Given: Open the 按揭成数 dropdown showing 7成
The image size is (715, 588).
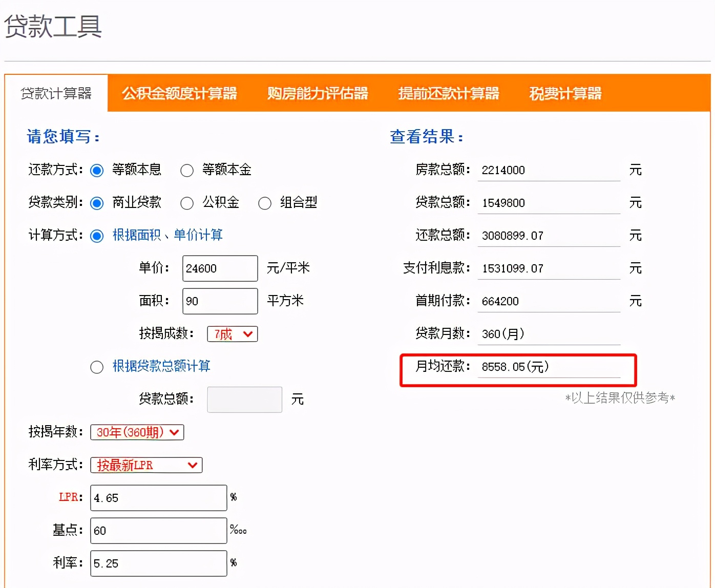Looking at the screenshot, I should pos(232,334).
